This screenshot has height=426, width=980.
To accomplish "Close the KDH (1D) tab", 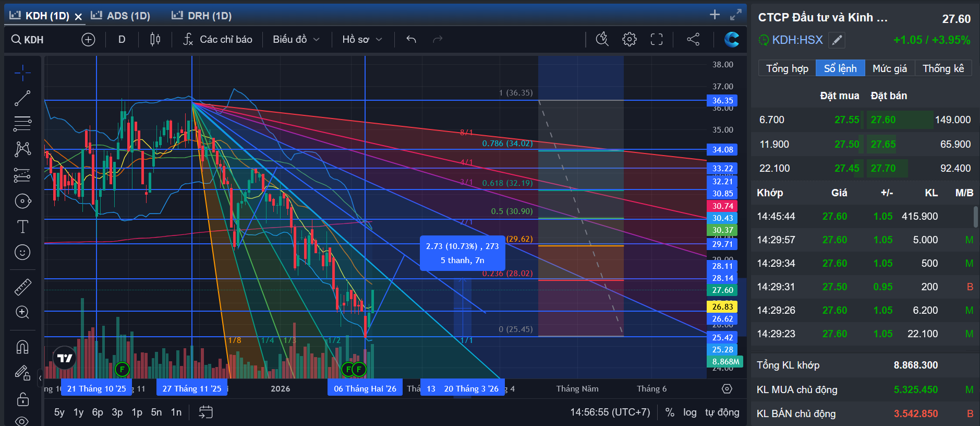I will (x=78, y=17).
